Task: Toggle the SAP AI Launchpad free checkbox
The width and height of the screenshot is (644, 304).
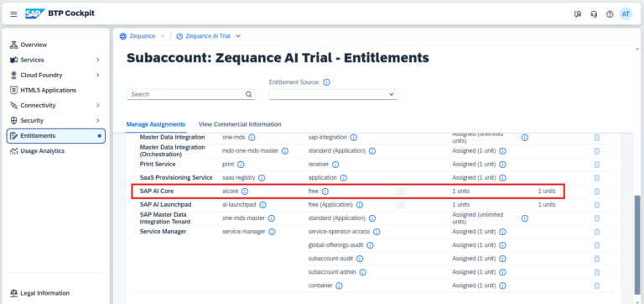Action: click(401, 204)
